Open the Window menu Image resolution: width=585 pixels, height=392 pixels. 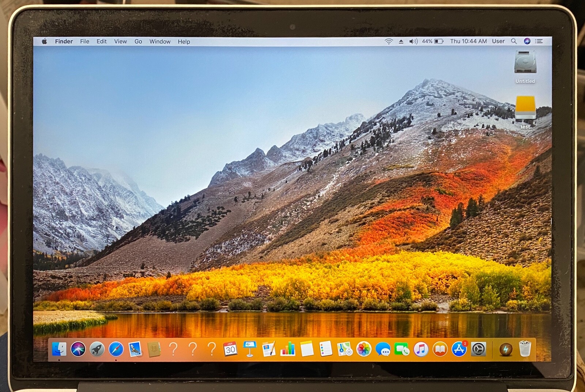[x=160, y=41]
